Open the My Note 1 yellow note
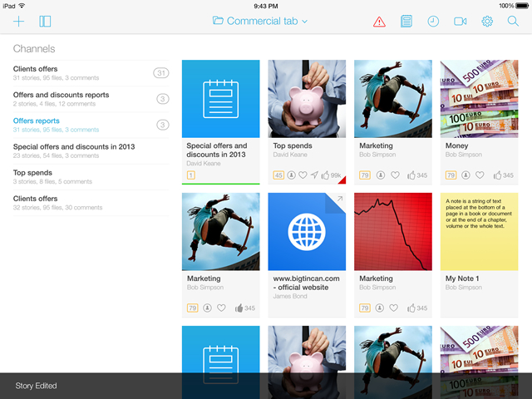Screen dimensions: 532x399 click(x=480, y=232)
